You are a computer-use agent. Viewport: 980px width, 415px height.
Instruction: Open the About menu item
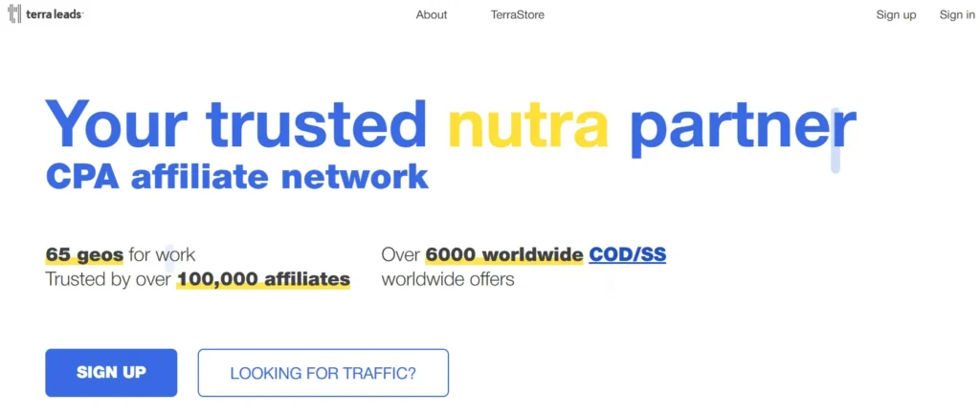[432, 15]
